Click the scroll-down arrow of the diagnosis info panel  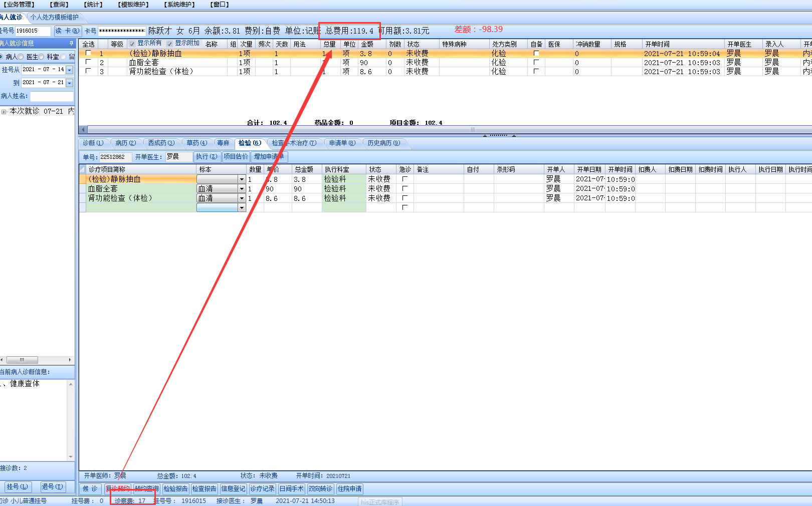point(71,457)
